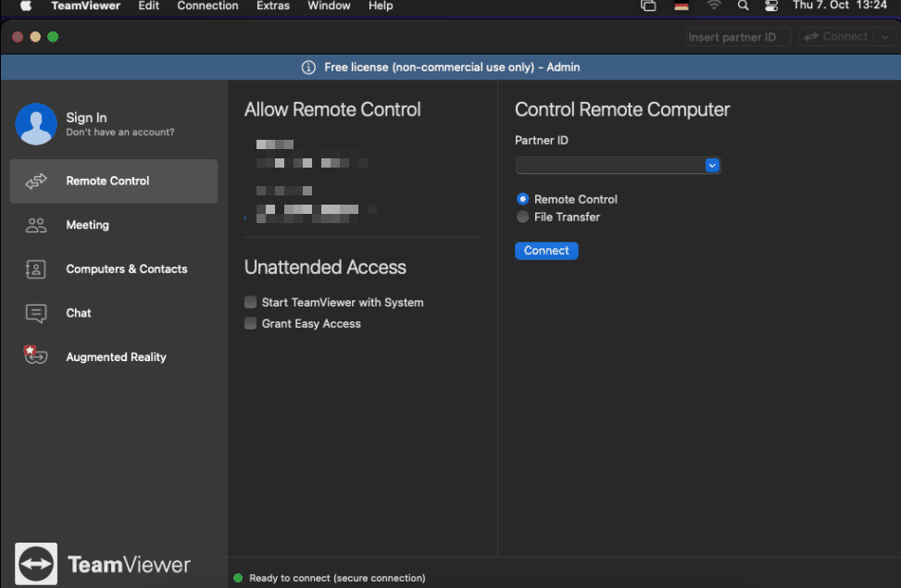Click the green connection status indicator

click(x=238, y=578)
